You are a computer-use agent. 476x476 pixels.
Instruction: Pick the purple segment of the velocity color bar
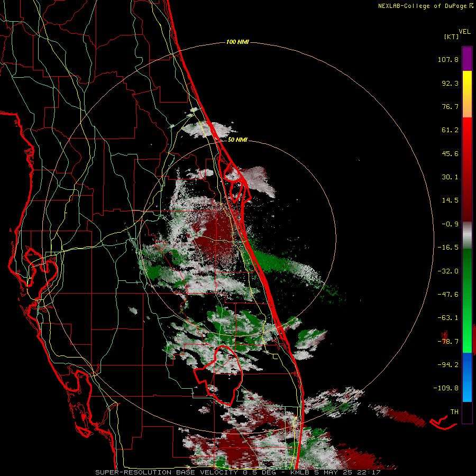click(467, 59)
